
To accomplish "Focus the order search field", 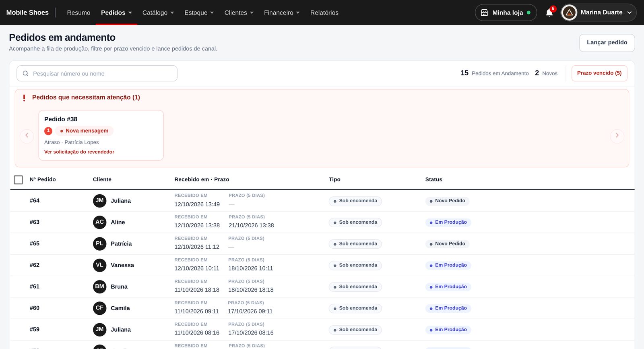I will (97, 73).
